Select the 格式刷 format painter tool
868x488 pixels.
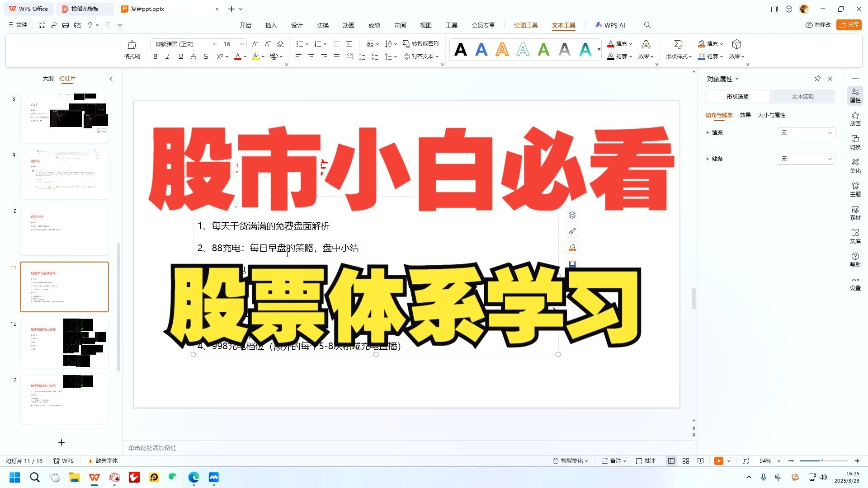coord(131,50)
